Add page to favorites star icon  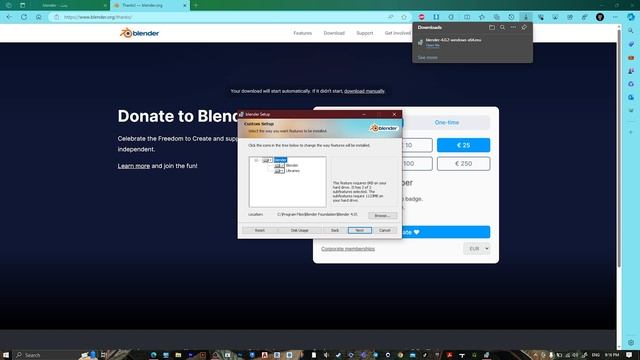click(404, 17)
